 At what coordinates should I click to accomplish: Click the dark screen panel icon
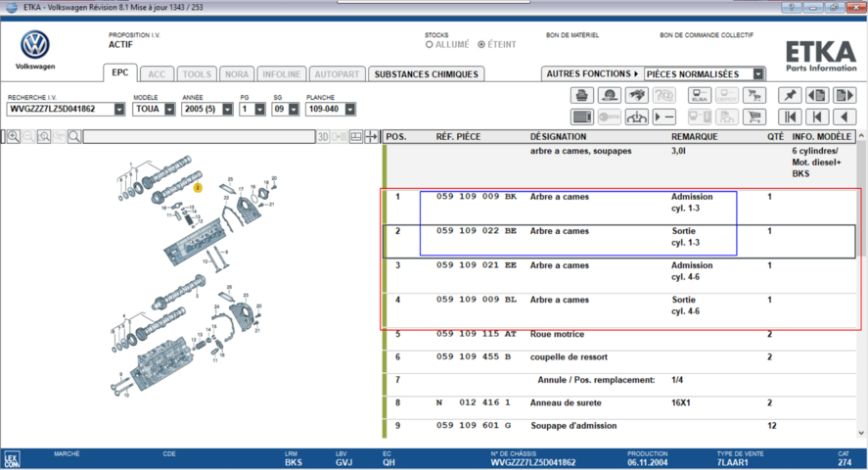[x=582, y=117]
